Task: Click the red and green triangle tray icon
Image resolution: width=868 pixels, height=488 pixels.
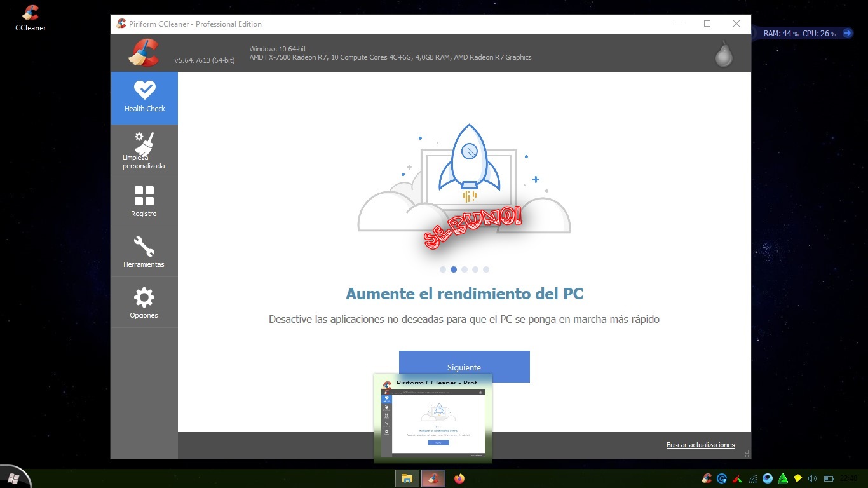Action: point(737,478)
